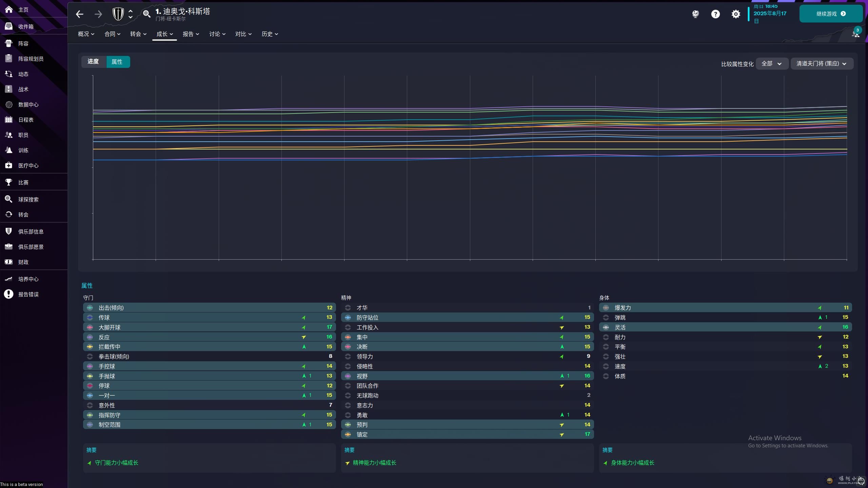Open the 比赛 competitions trophy icon
This screenshot has height=488, width=868.
(x=9, y=182)
